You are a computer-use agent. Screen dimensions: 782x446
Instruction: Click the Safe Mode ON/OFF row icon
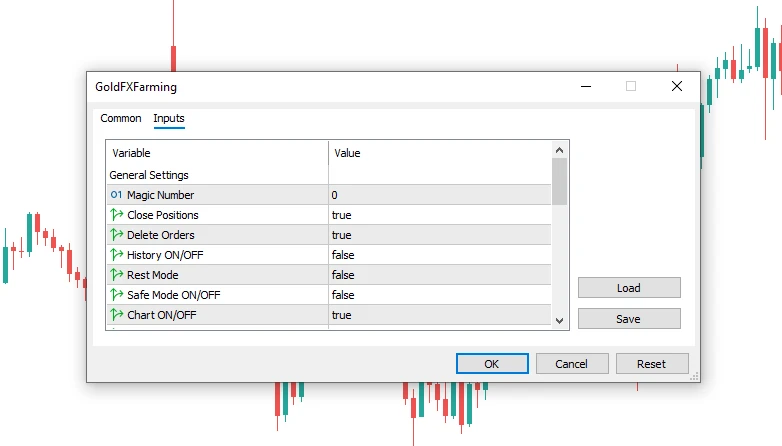tap(116, 295)
